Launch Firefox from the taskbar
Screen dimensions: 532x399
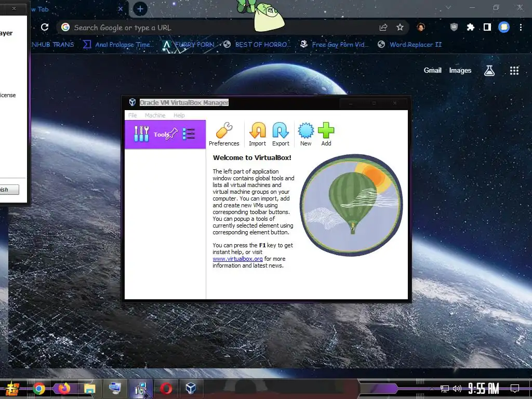point(64,388)
